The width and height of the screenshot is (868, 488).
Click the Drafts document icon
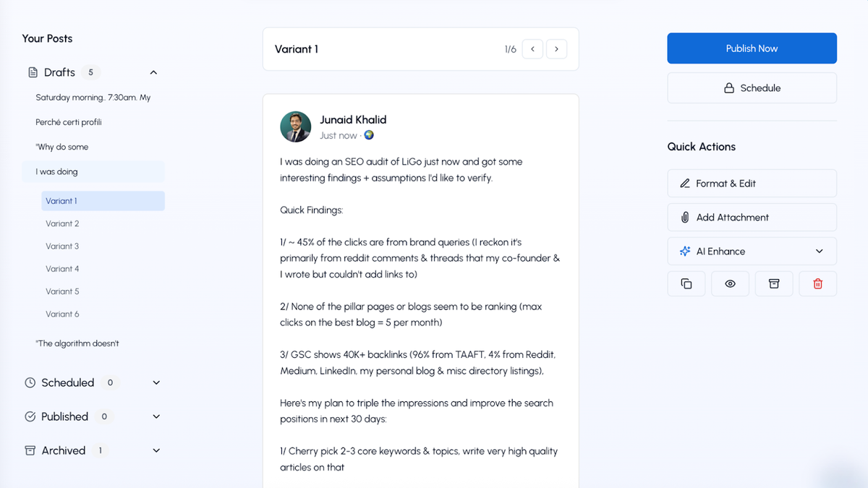[x=33, y=72]
